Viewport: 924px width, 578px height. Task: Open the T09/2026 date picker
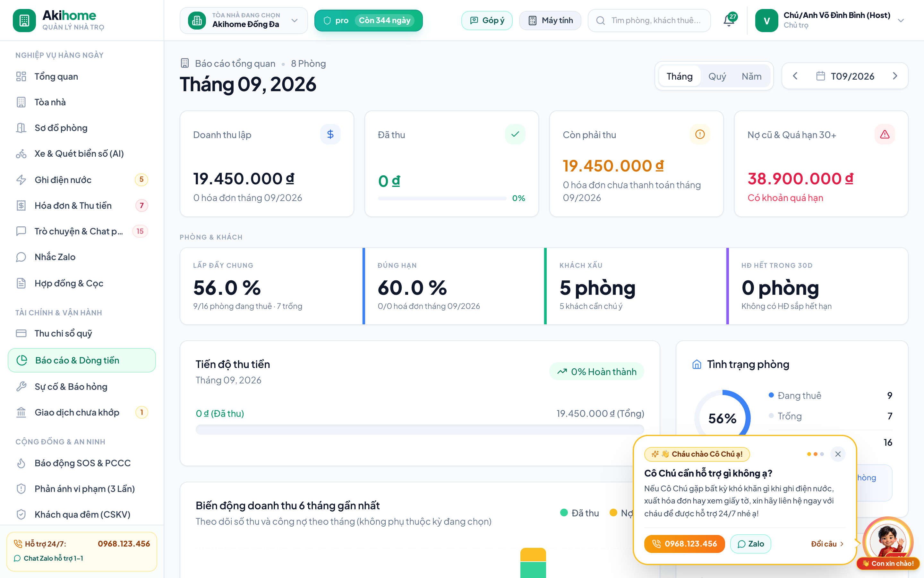pos(845,76)
